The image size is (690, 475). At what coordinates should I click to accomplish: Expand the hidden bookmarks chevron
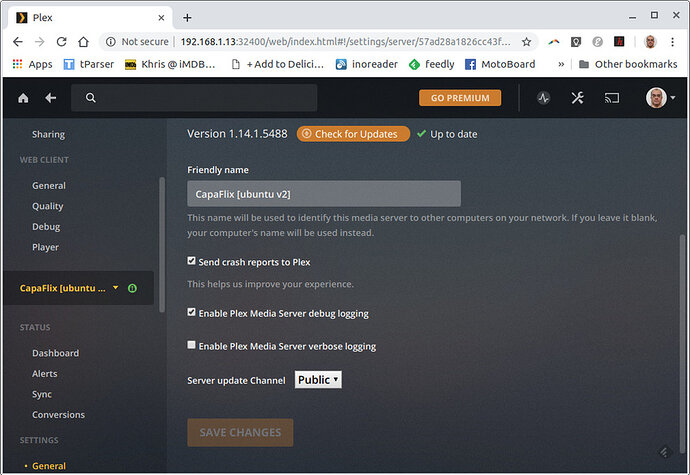click(x=561, y=64)
